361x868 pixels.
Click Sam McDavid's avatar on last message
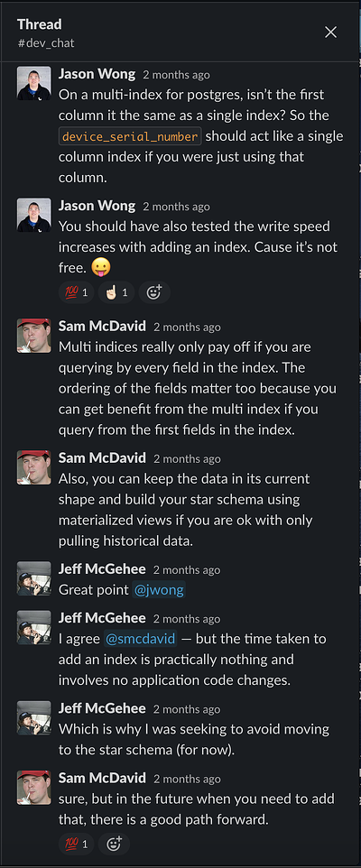(34, 787)
